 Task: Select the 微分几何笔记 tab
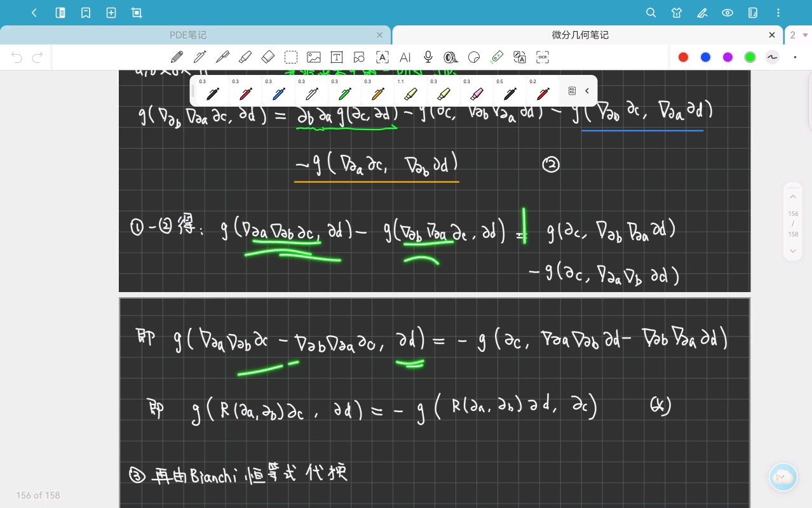(x=580, y=35)
